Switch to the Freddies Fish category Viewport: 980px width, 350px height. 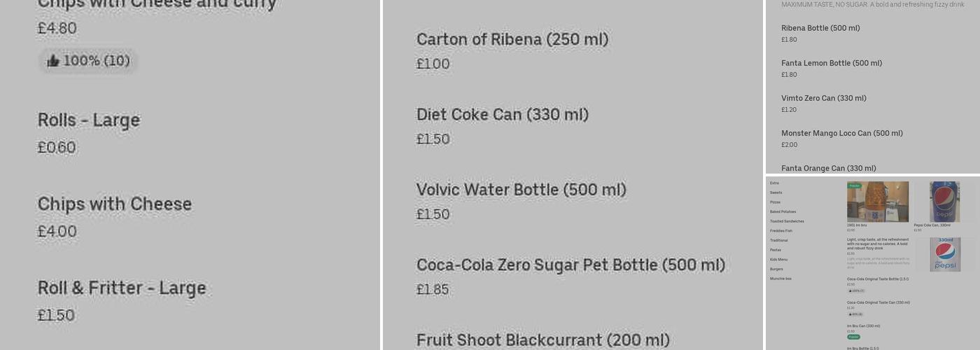tap(781, 231)
